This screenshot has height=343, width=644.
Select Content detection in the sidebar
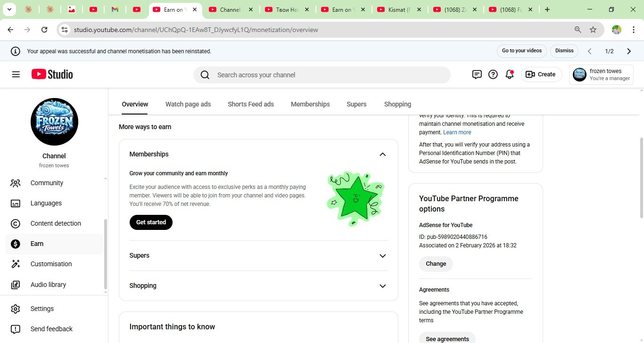(x=56, y=223)
